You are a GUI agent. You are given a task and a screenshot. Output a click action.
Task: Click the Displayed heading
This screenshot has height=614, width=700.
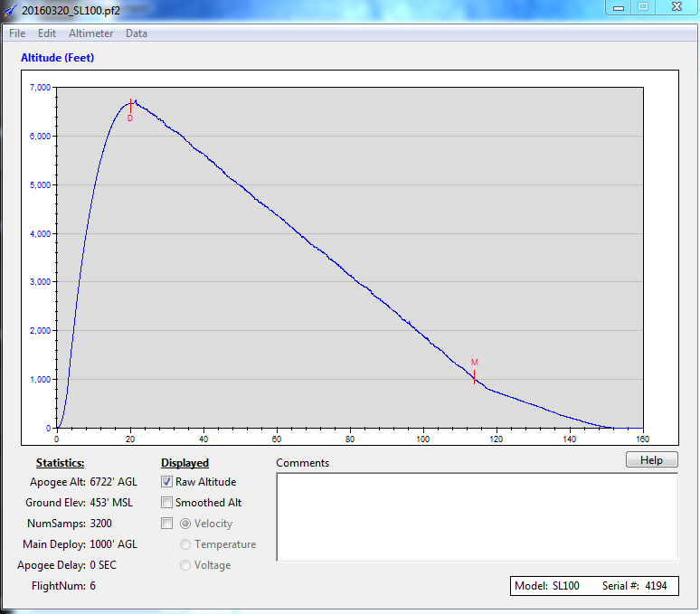(x=184, y=463)
